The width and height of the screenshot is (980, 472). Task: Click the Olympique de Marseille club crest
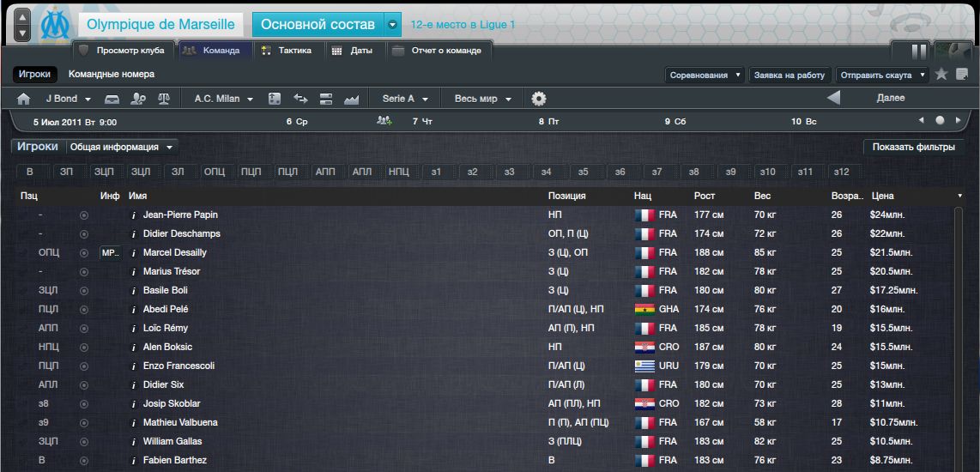(55, 26)
